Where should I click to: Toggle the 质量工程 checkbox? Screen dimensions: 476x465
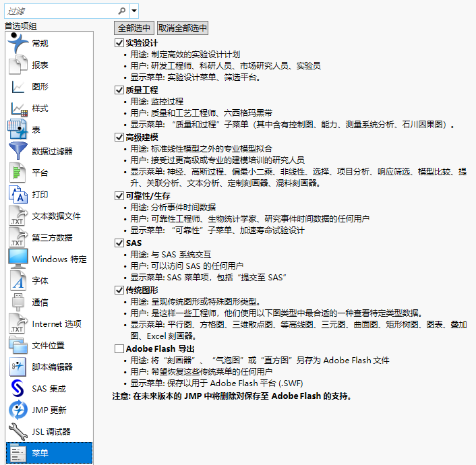pos(119,90)
